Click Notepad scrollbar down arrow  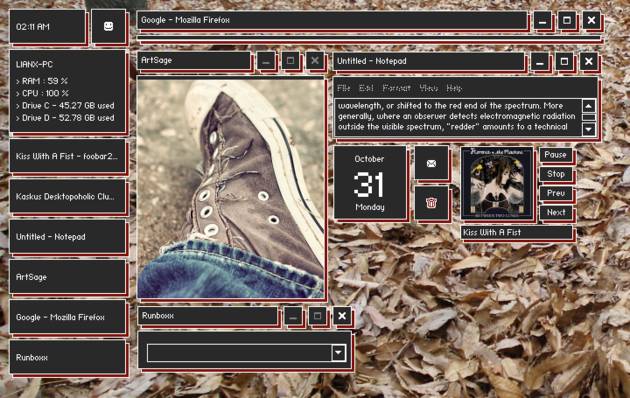click(589, 129)
